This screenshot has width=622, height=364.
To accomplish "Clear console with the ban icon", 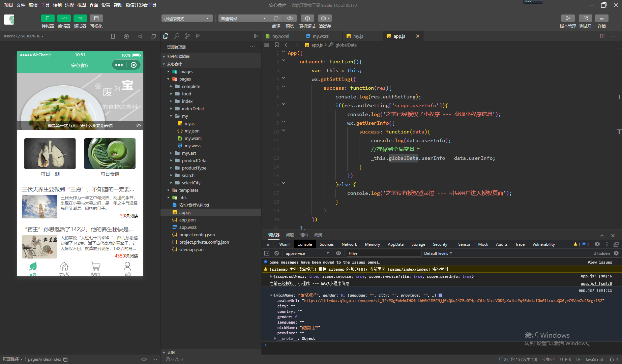I will [276, 253].
